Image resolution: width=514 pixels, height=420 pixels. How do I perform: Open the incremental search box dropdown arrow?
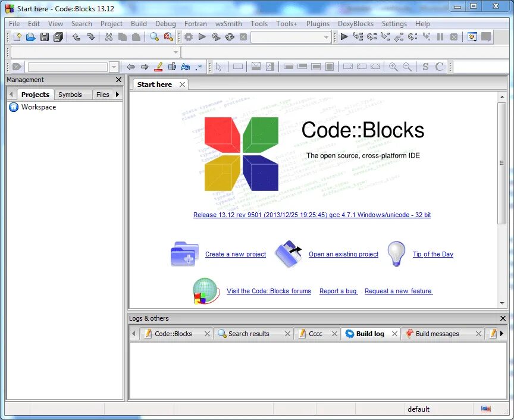tap(114, 67)
